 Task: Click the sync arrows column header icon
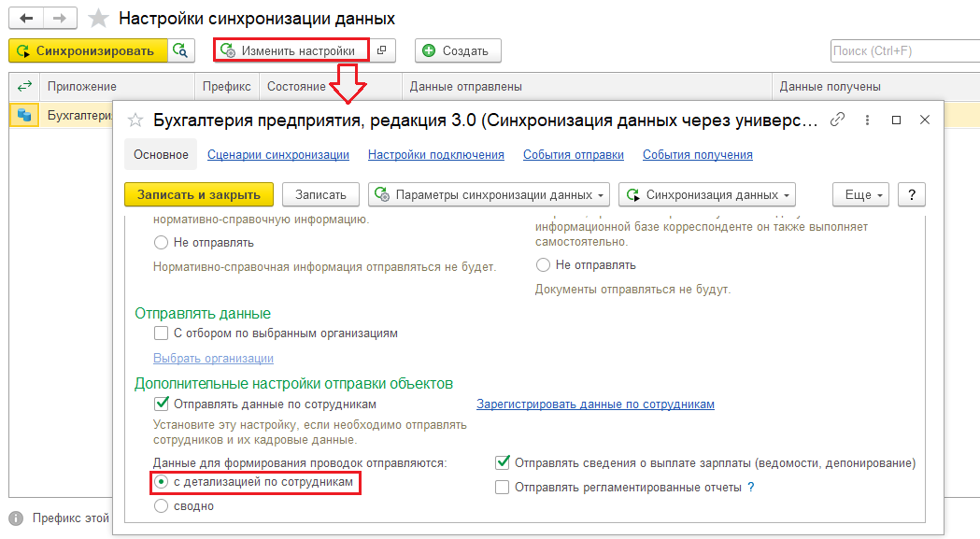[x=24, y=86]
